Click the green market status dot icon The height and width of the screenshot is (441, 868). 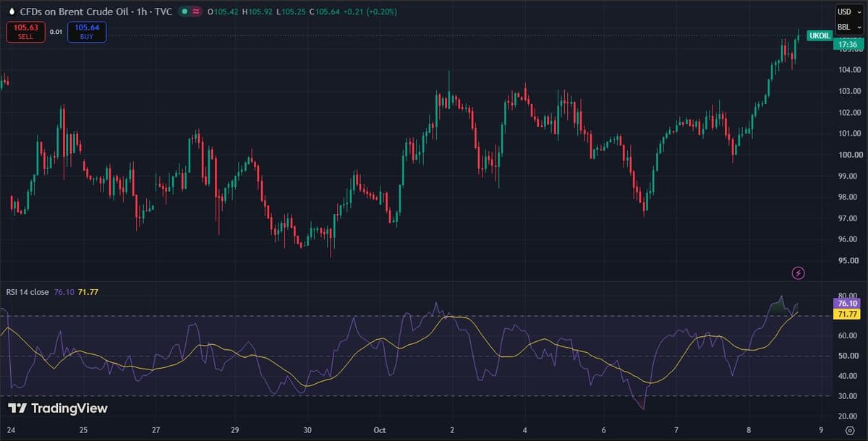tap(184, 12)
